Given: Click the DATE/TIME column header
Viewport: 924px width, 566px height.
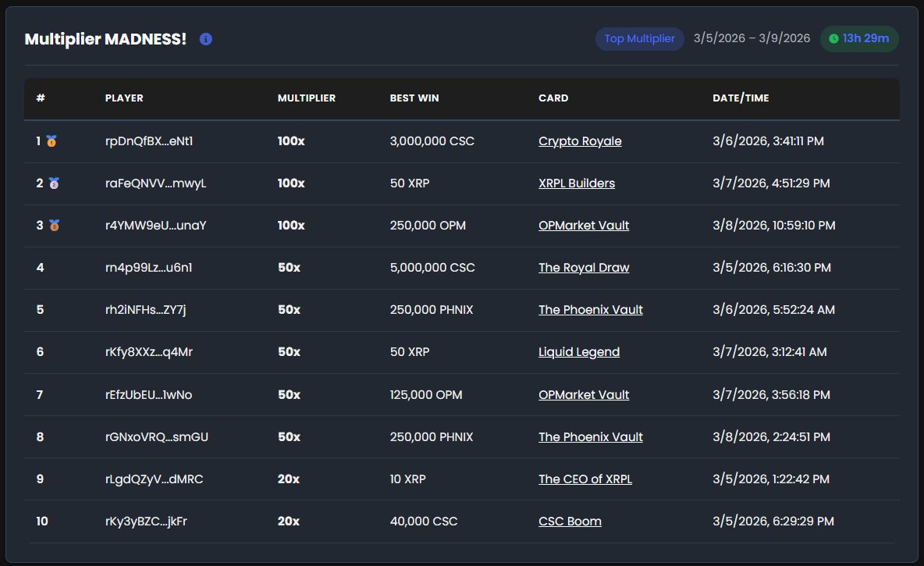Looking at the screenshot, I should [x=741, y=98].
